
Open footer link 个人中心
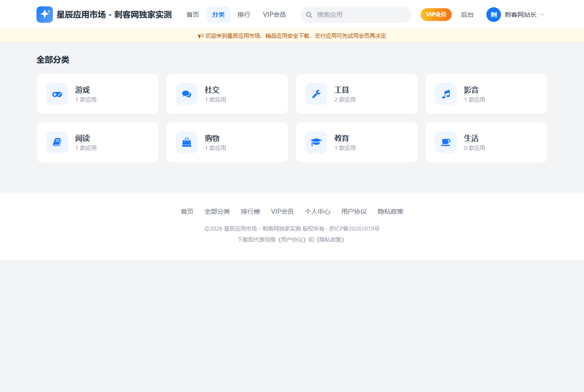(x=318, y=211)
